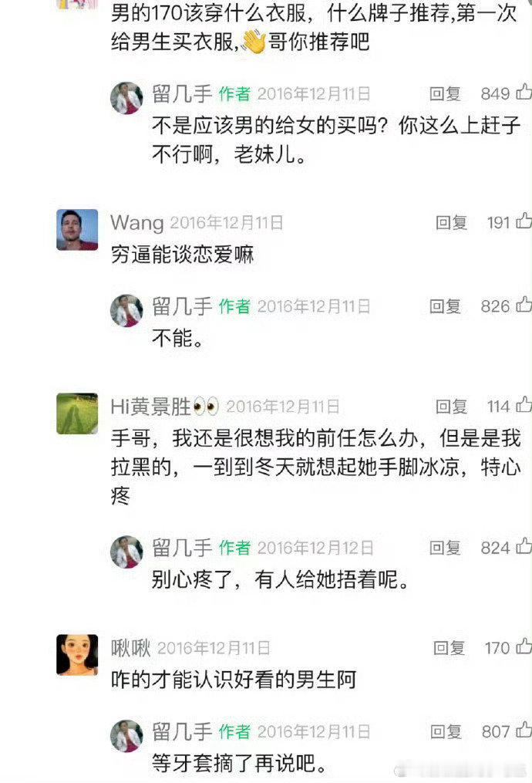Like the author reply with 807 likes
The height and width of the screenshot is (783, 532).
523,731
